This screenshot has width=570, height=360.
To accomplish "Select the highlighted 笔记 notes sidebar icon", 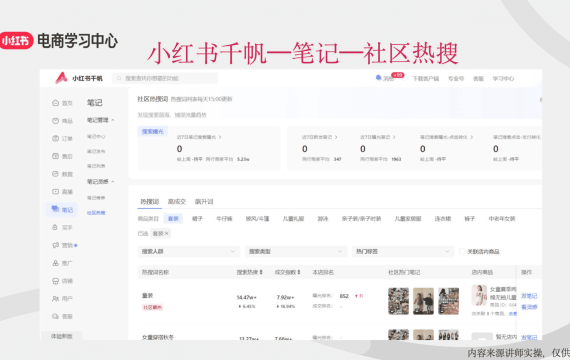I will (x=55, y=209).
